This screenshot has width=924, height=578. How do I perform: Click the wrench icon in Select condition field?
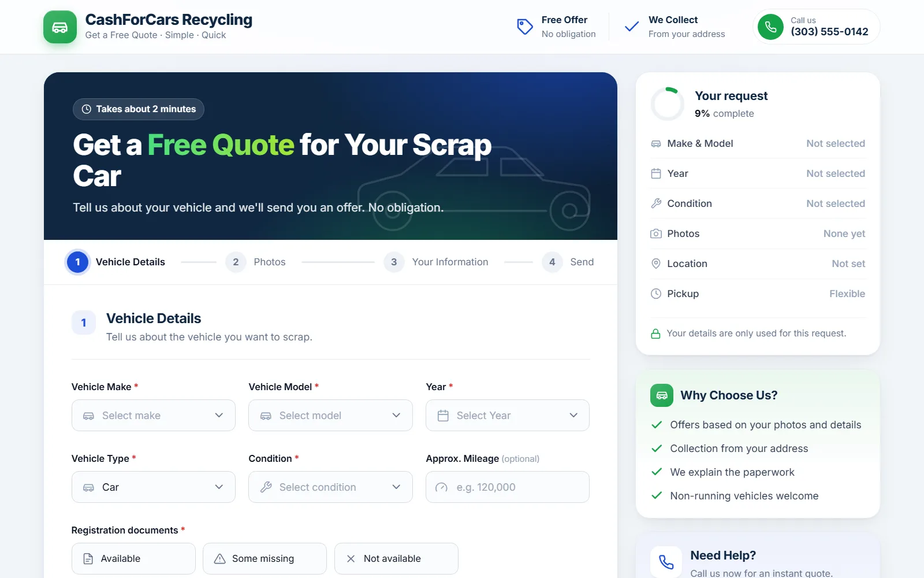266,487
